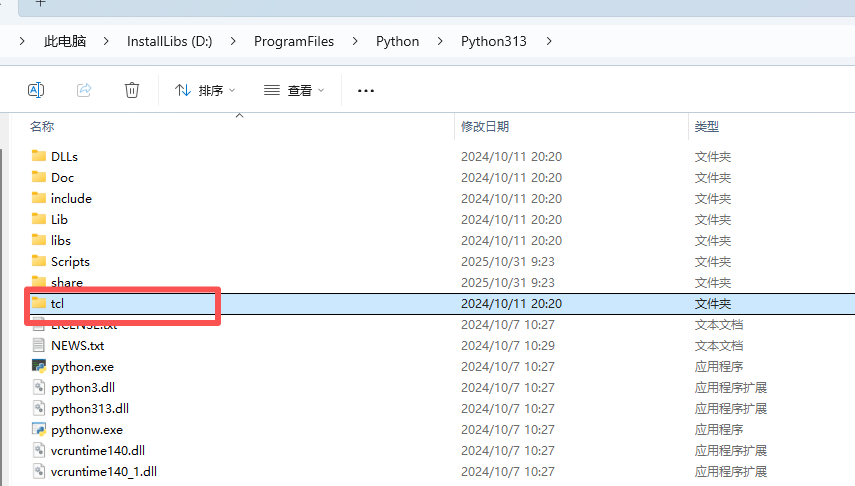The image size is (855, 486).
Task: Expand chevron after ProgramFiles breadcrumb
Action: (x=355, y=41)
